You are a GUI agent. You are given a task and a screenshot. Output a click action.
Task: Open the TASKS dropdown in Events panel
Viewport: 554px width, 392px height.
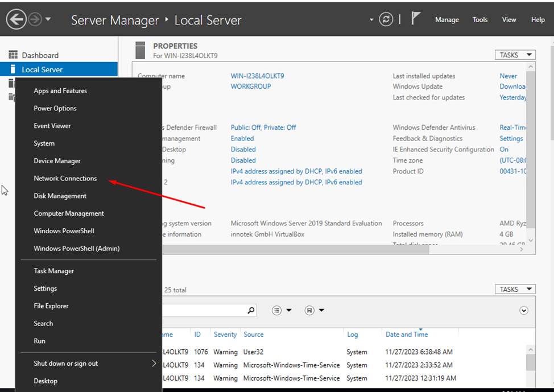pos(515,289)
